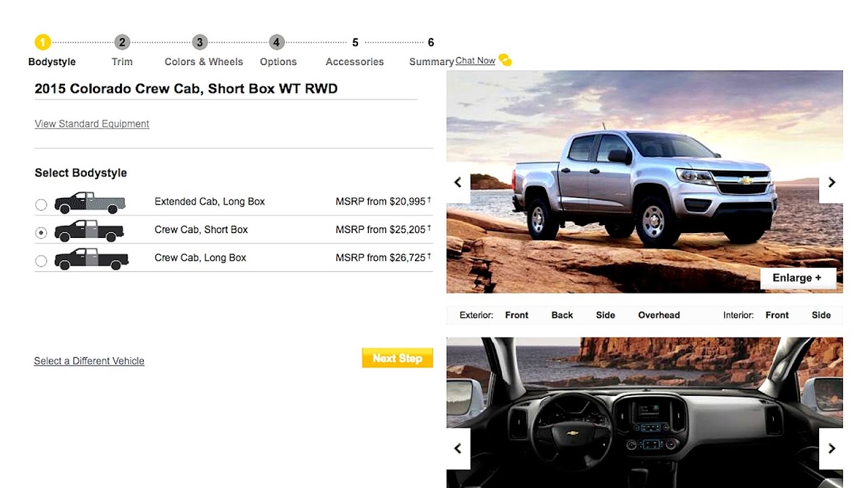Show previous exterior photo with left arrow
This screenshot has width=868, height=488.
click(458, 182)
